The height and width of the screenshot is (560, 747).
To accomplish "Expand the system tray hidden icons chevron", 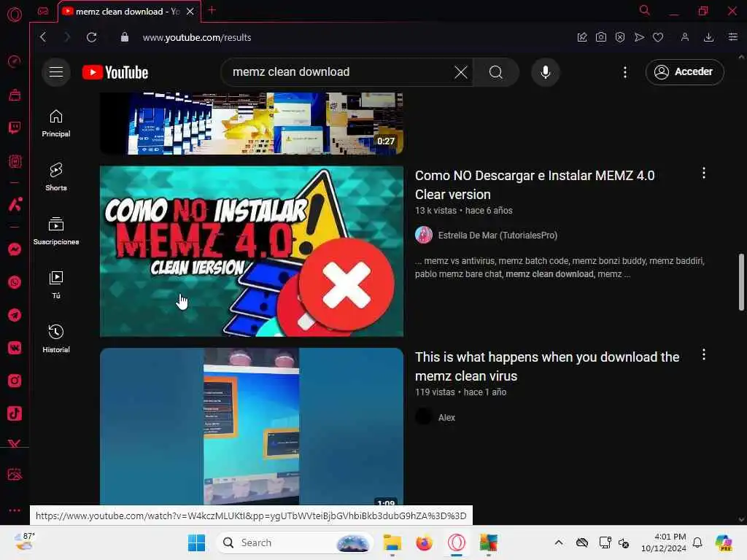I will point(558,542).
